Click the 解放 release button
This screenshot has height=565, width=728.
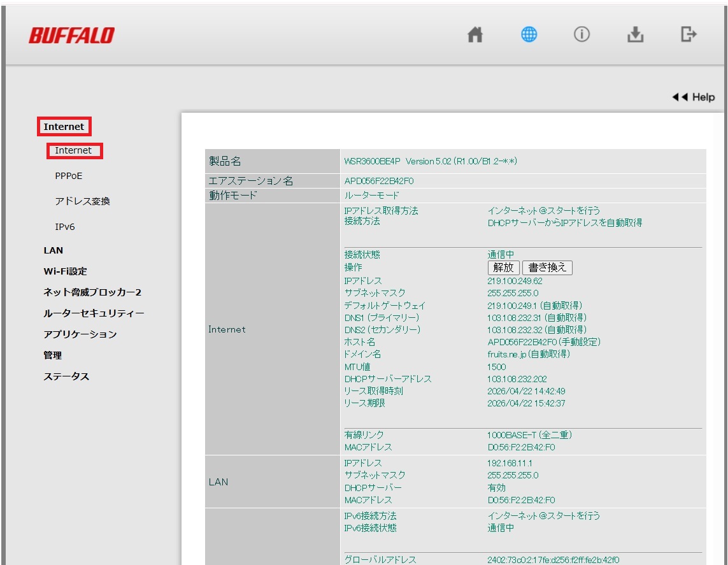(503, 268)
